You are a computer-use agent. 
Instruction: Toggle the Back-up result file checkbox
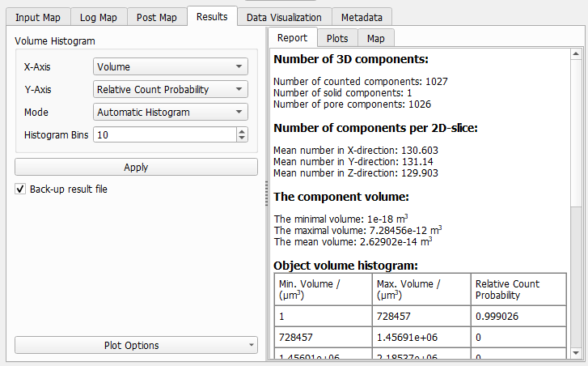(x=20, y=189)
